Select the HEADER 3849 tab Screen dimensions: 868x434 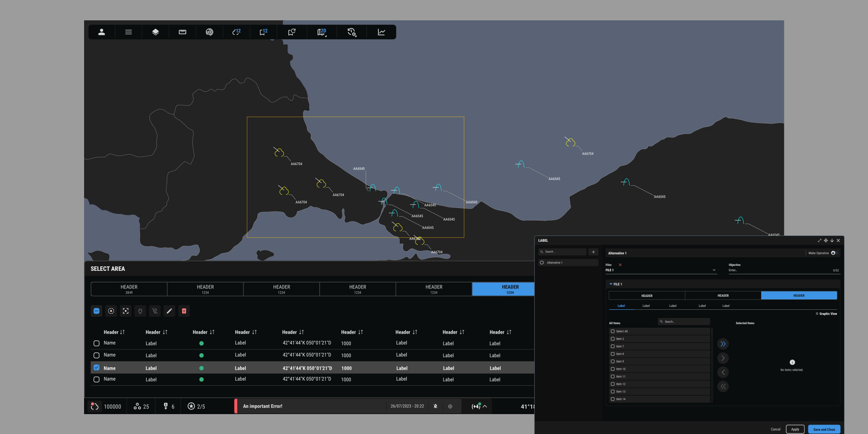[x=129, y=289]
